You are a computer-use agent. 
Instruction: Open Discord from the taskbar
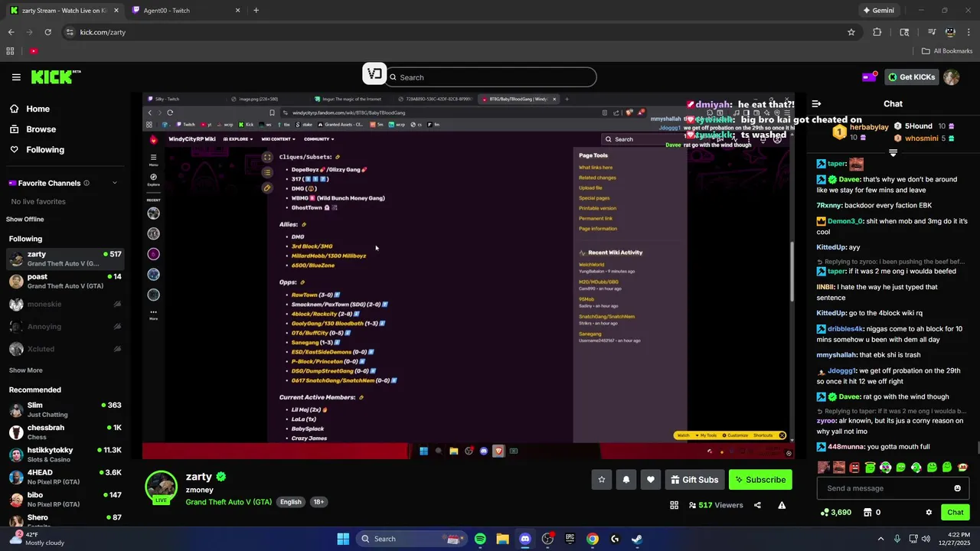[x=525, y=539]
